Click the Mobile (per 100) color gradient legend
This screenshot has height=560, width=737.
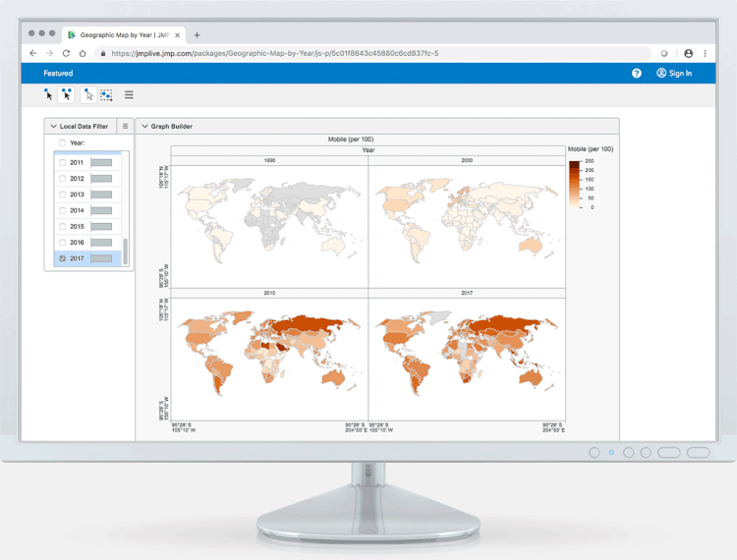click(x=575, y=184)
